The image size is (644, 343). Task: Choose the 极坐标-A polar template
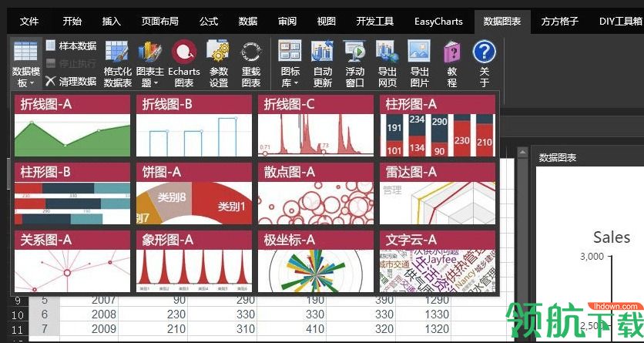pos(316,261)
